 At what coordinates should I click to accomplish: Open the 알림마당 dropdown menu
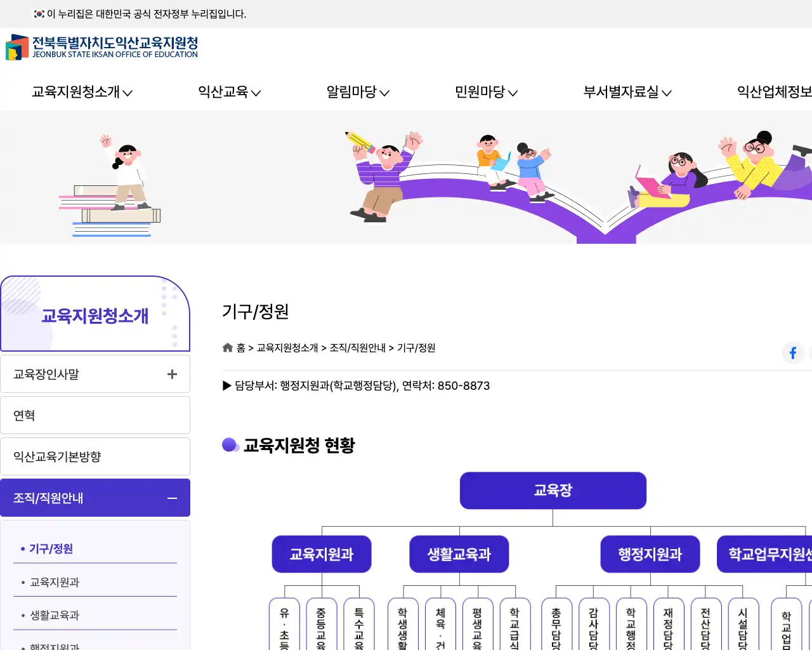[357, 92]
